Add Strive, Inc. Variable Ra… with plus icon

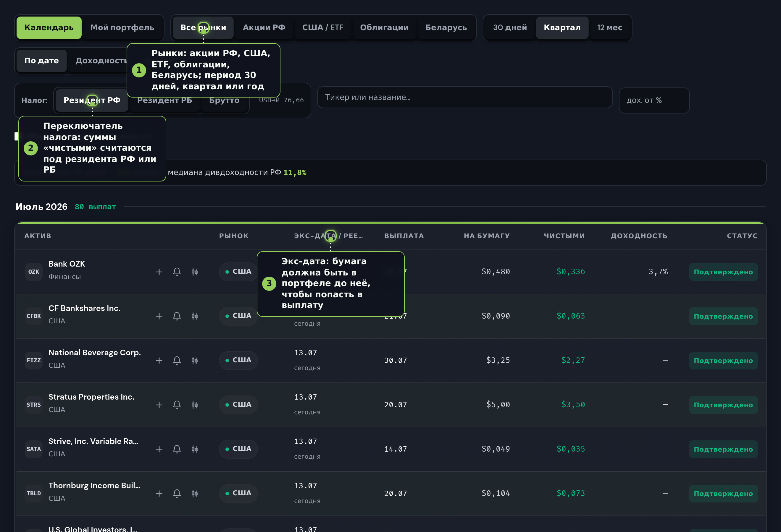coord(159,449)
